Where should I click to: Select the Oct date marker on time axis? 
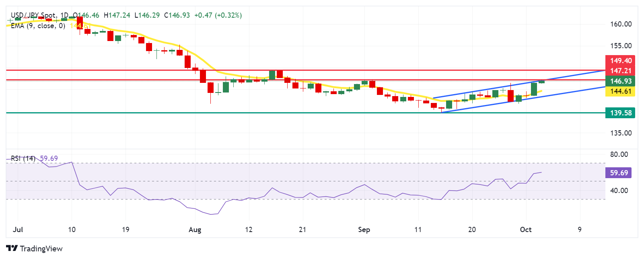pyautogui.click(x=526, y=230)
